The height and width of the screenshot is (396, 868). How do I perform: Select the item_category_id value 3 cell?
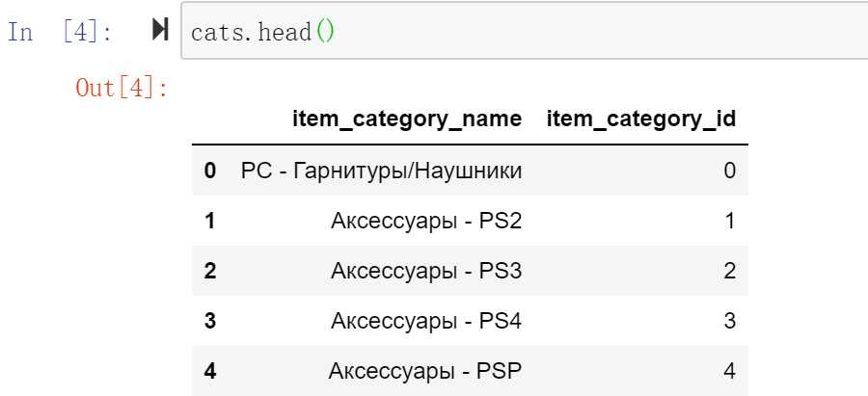tap(730, 321)
